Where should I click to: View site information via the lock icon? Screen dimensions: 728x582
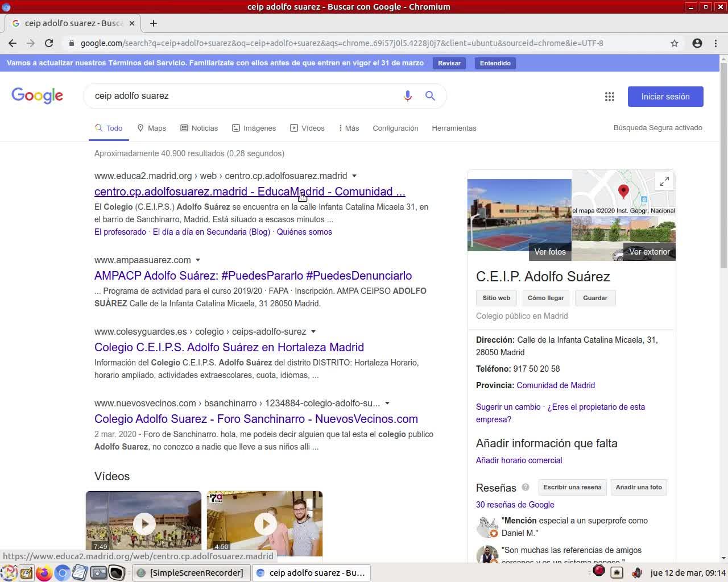(72, 43)
